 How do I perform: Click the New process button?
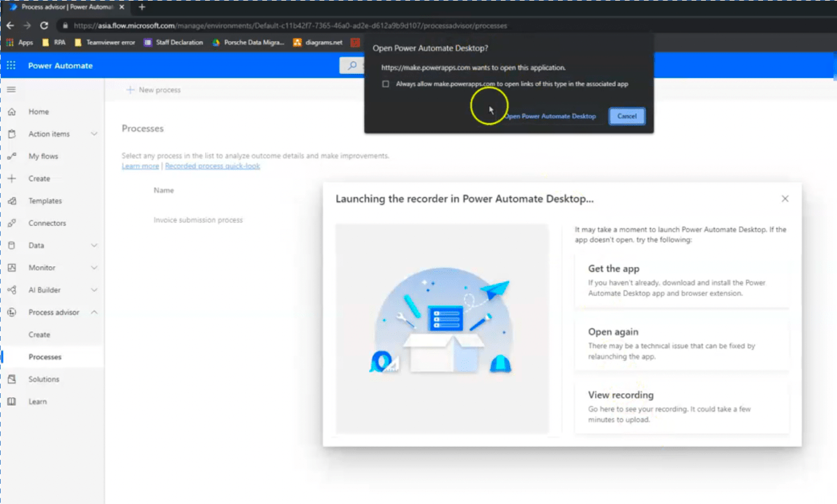point(153,90)
